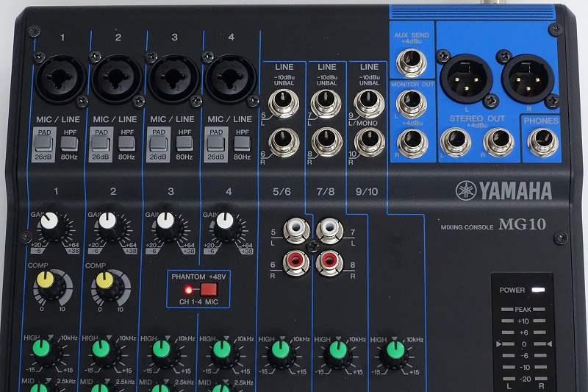Click the MG10 model name text
Screen dimensions: 588x392
(522, 225)
